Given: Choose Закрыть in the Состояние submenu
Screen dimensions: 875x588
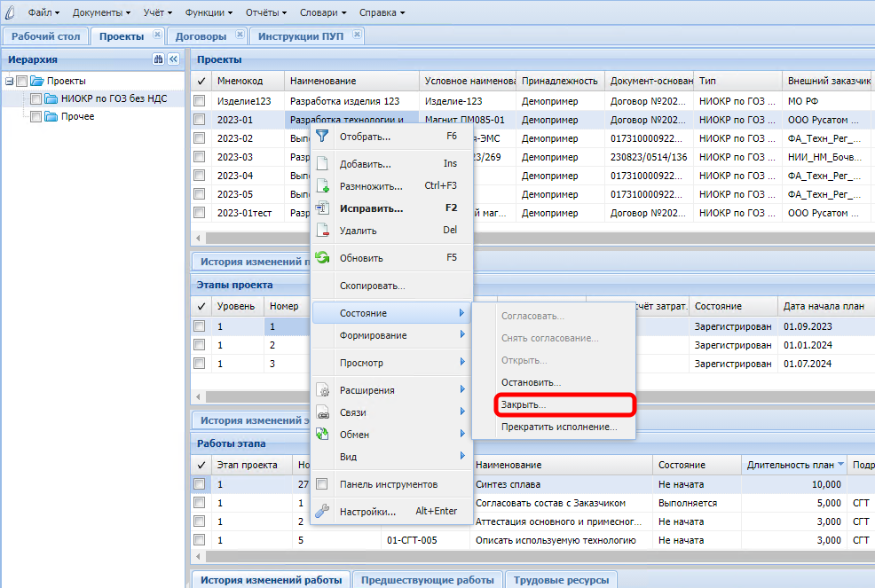Looking at the screenshot, I should [524, 404].
